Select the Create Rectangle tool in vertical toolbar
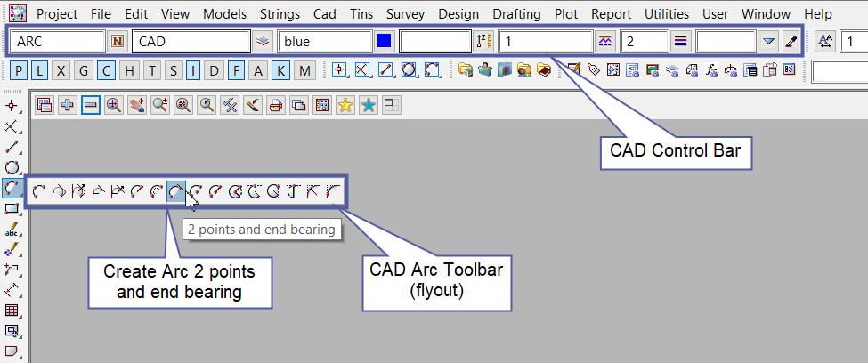Screen dimensions: 868x363 pyautogui.click(x=12, y=208)
